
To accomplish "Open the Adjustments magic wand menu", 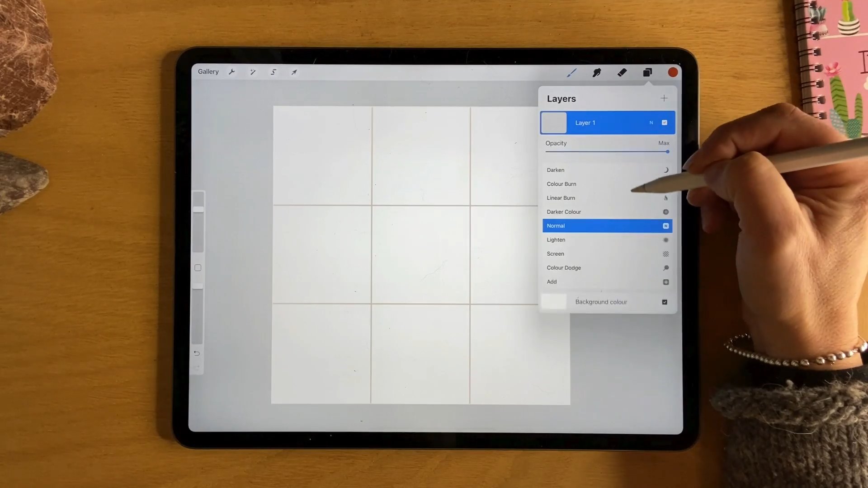I will [253, 72].
